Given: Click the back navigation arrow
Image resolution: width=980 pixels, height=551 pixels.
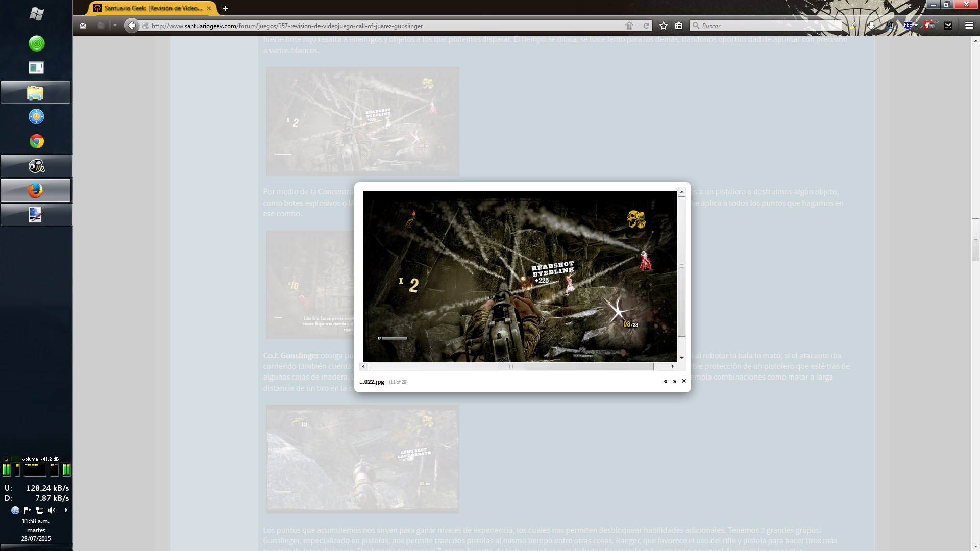Looking at the screenshot, I should pyautogui.click(x=132, y=26).
